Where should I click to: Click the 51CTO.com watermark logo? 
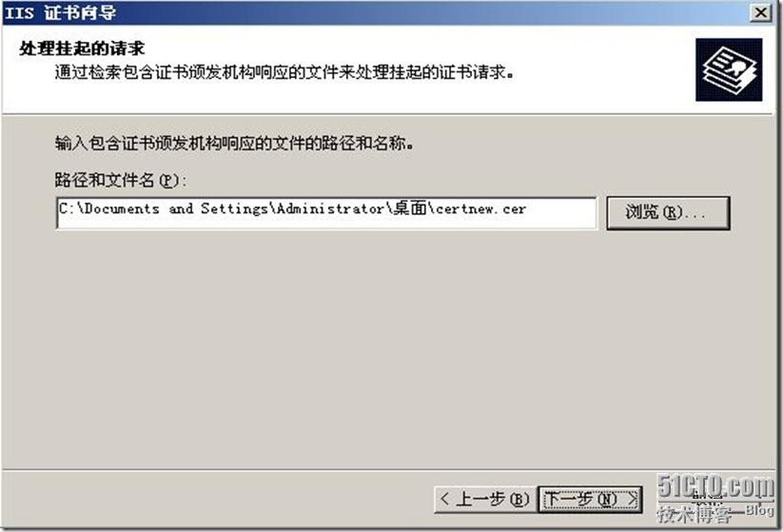pyautogui.click(x=715, y=486)
